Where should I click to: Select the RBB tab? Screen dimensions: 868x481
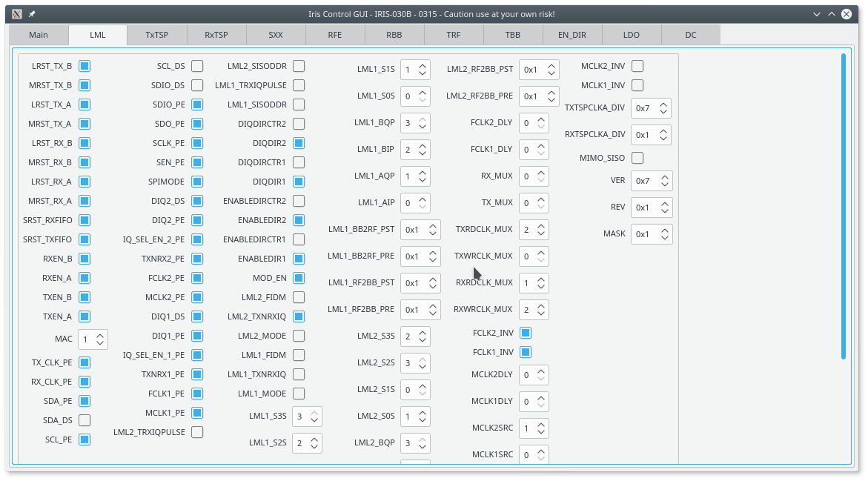tap(394, 34)
